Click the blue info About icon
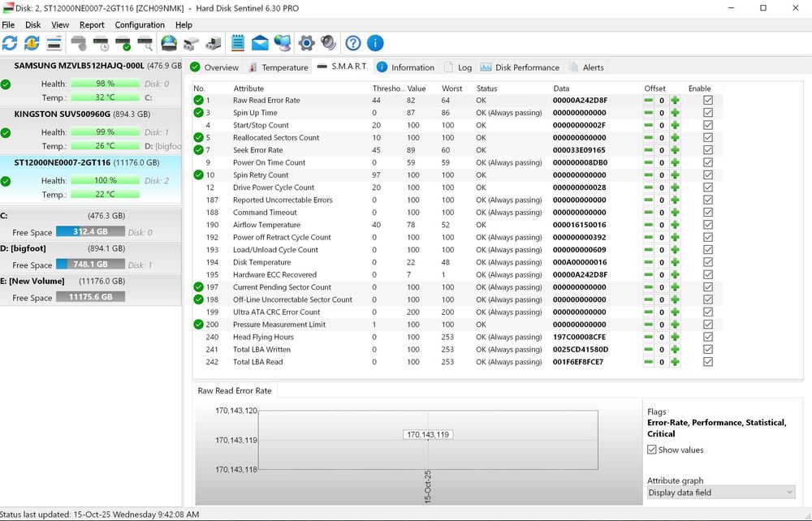Viewport: 812px width, 521px height. point(375,43)
